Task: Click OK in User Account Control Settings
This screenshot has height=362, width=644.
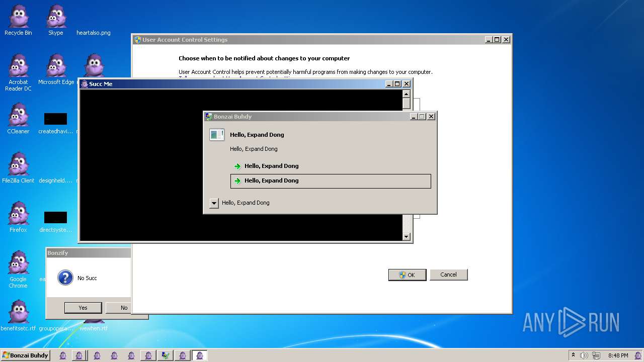Action: pos(407,275)
